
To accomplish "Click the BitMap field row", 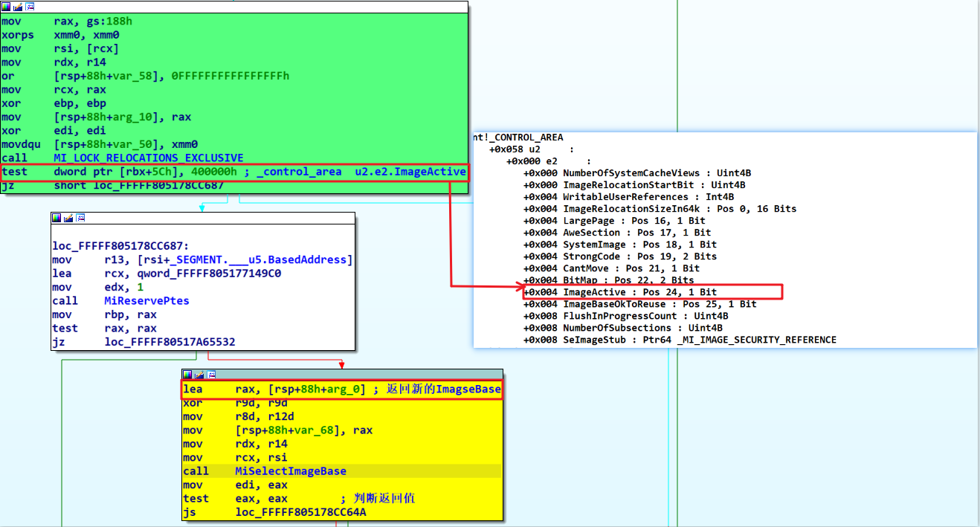I will pos(608,280).
